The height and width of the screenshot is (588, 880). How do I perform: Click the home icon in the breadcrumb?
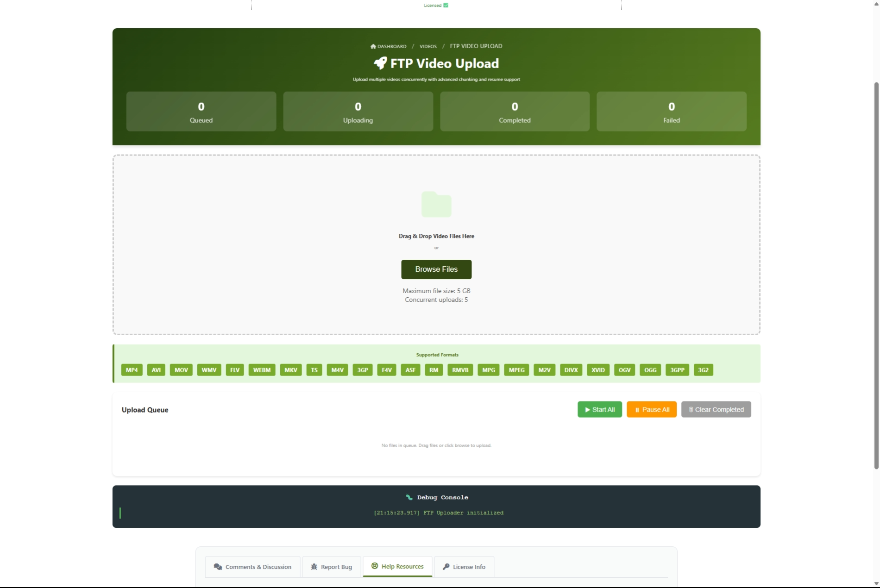[372, 46]
